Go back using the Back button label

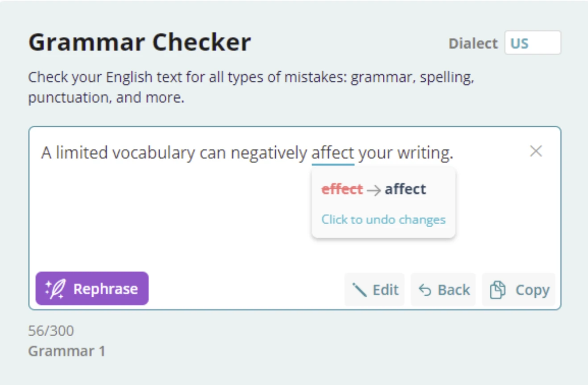coord(454,290)
